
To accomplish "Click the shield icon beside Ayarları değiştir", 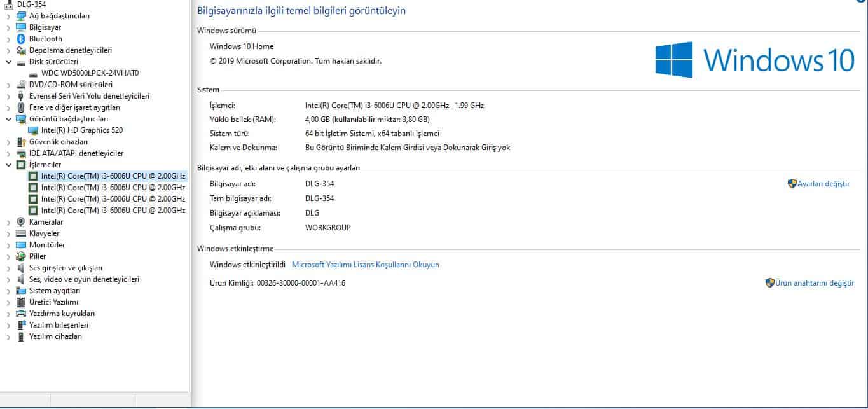I will click(792, 184).
